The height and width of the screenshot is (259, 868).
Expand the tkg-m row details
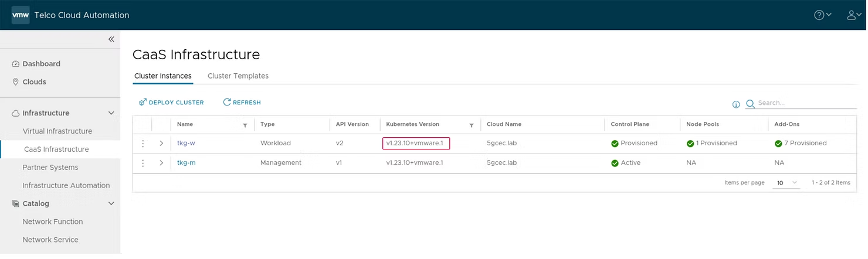pyautogui.click(x=161, y=163)
